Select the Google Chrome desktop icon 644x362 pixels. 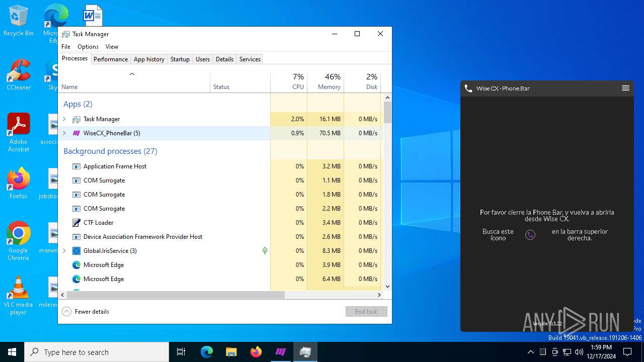(19, 241)
